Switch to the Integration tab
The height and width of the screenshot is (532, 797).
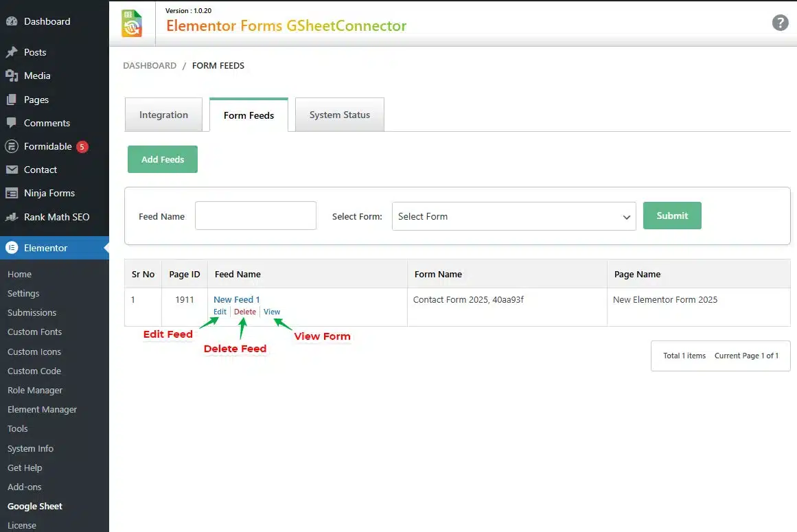coord(163,115)
